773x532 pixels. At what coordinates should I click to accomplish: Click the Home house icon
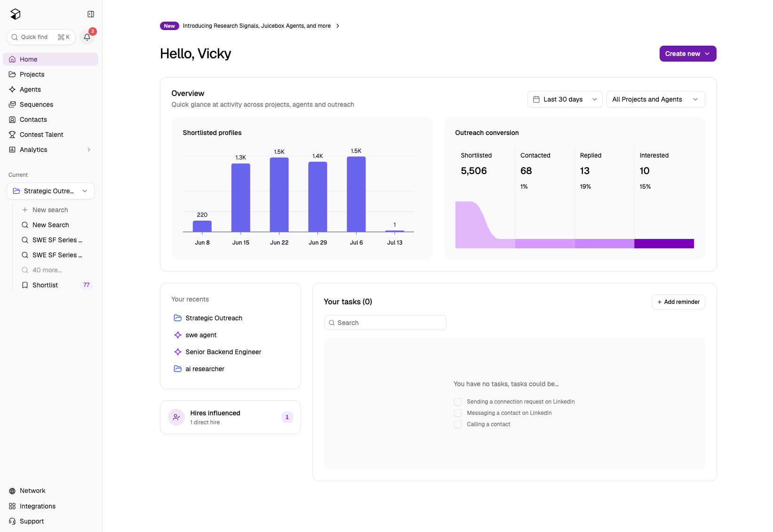(12, 59)
